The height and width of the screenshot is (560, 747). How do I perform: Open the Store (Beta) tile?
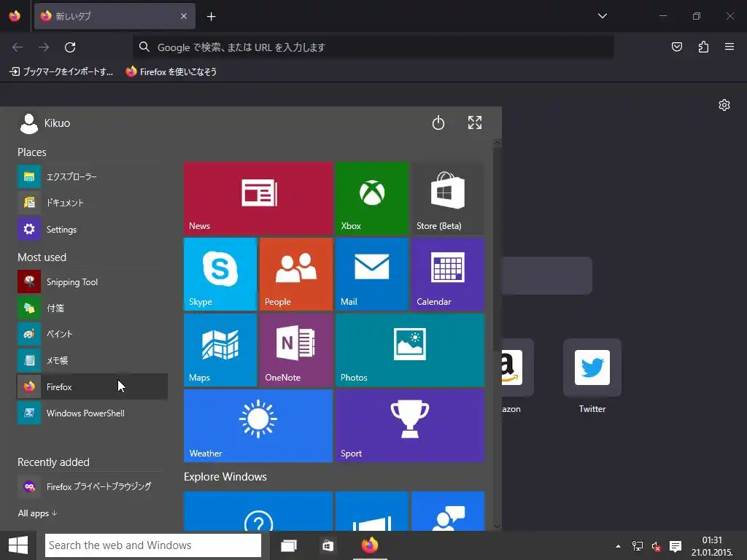447,198
